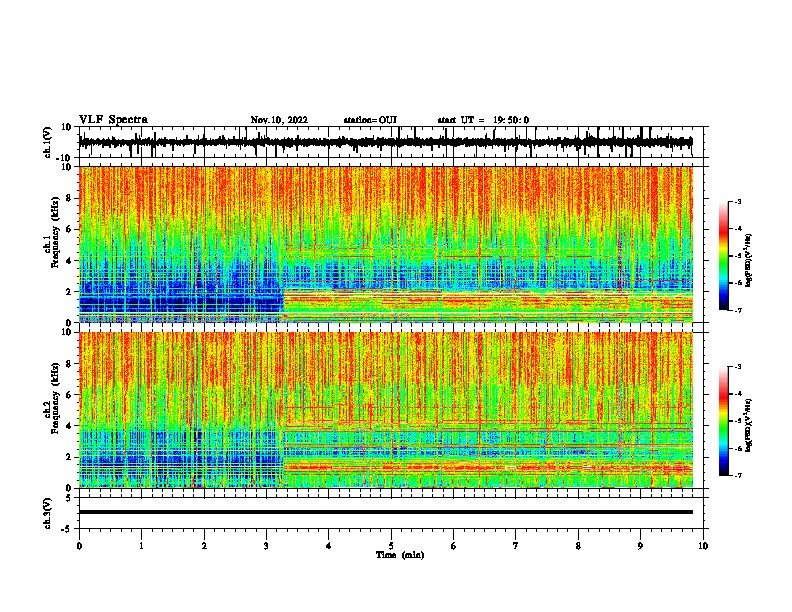
Task: Select the date text "Nov.10, 2022"
Action: (x=279, y=120)
